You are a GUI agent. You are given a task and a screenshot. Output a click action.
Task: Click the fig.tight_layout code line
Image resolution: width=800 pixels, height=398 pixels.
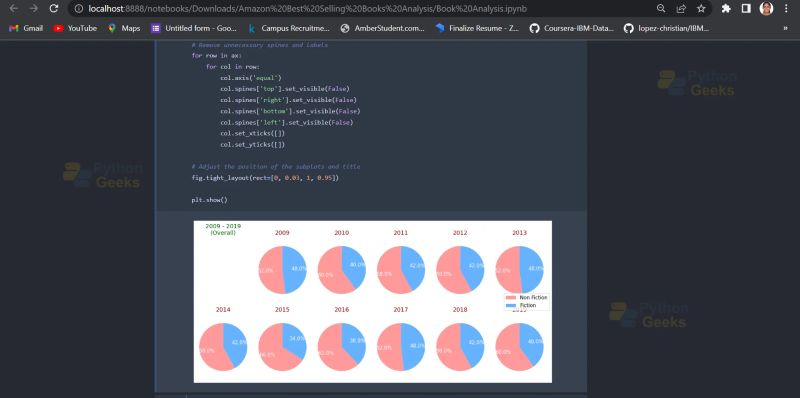265,178
